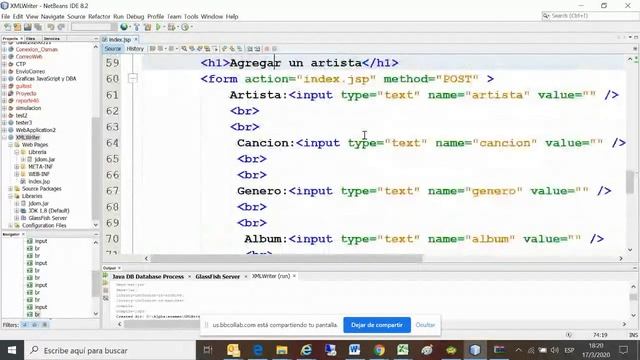
Task: Run the project with green play icon
Action: coord(158,27)
